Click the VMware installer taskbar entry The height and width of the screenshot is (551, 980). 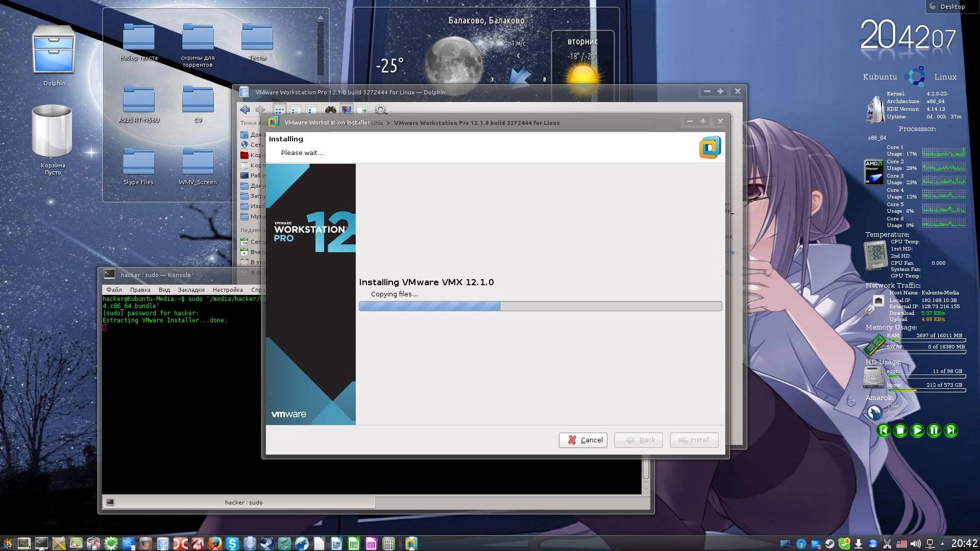pyautogui.click(x=411, y=543)
